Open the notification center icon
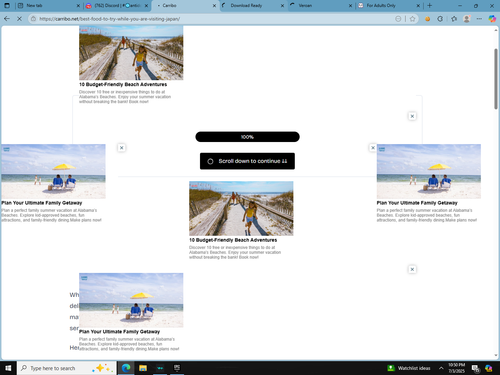Screen dimensions: 500x375 click(x=475, y=368)
